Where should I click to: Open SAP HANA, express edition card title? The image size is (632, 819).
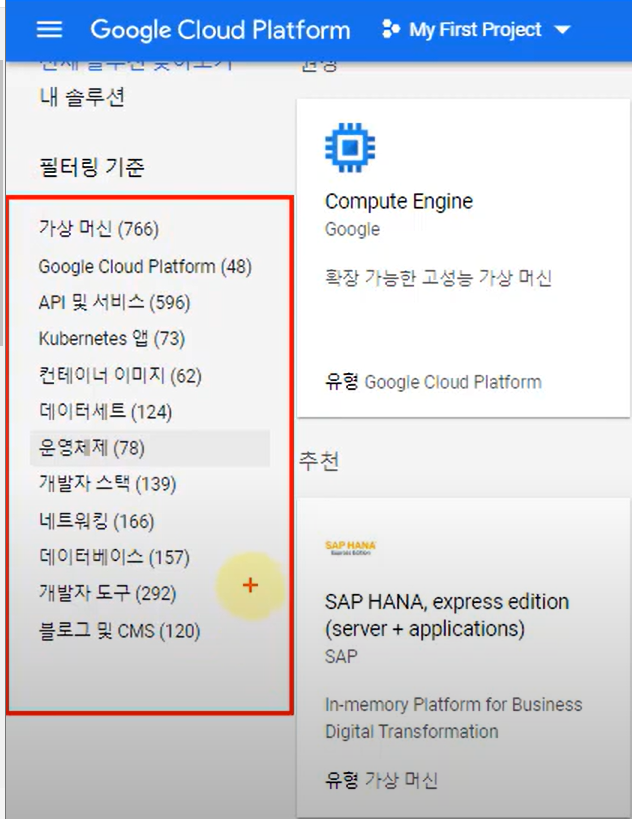pos(447,615)
